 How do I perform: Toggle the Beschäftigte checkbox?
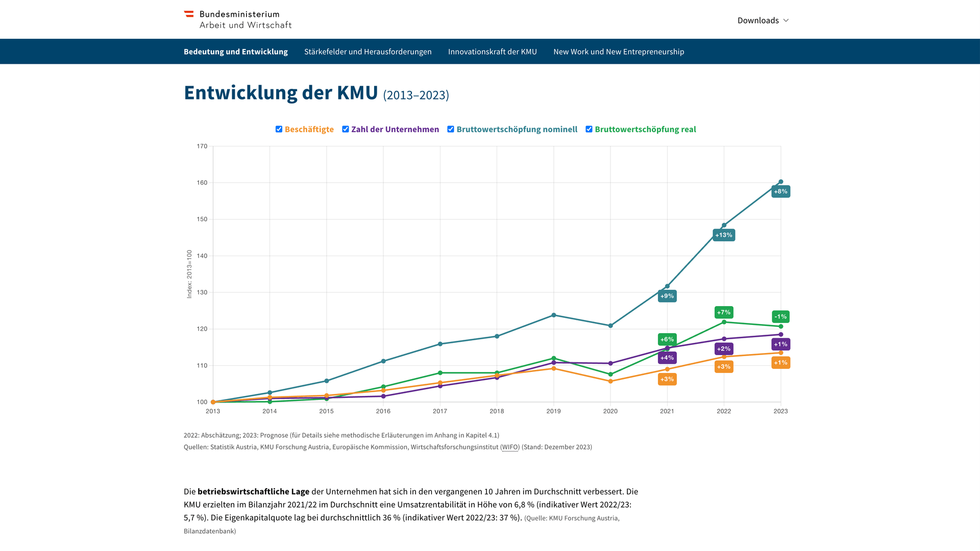(279, 129)
